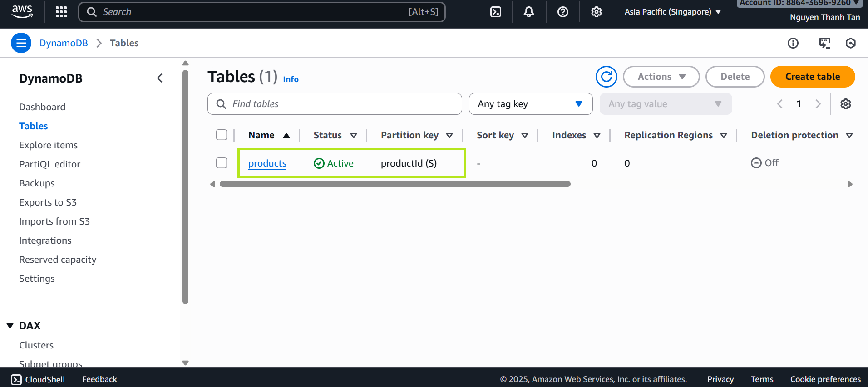Launch CloudShell from the top bar icon
The width and height of the screenshot is (868, 387).
point(496,12)
